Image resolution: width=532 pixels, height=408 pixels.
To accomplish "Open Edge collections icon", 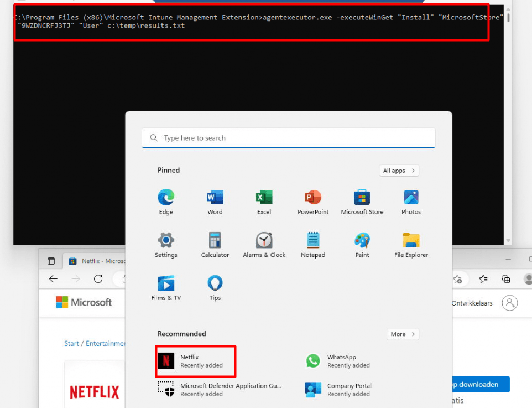I will tap(505, 279).
